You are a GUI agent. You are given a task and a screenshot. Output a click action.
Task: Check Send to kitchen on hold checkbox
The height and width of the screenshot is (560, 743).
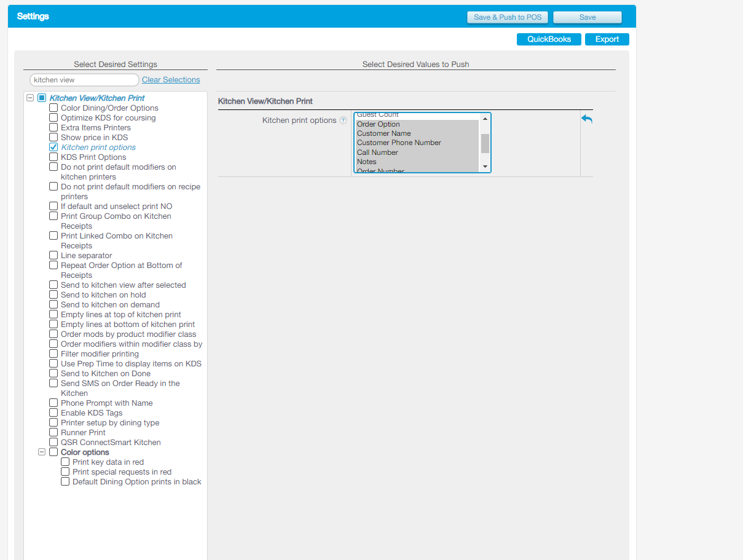click(53, 294)
